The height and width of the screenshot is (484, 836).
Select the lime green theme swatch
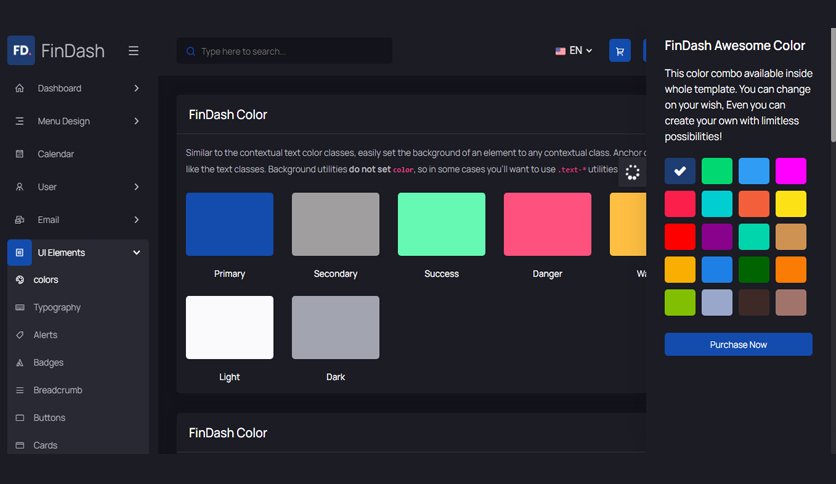point(680,303)
